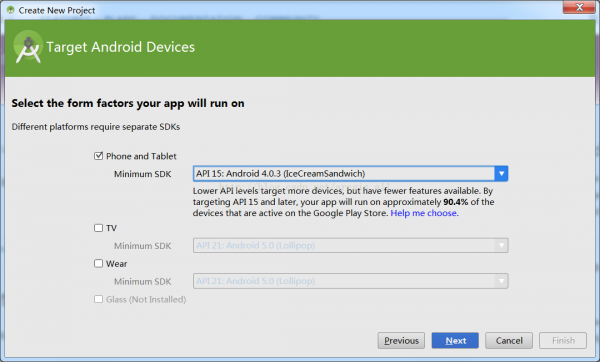
Task: Go back with the Previous button
Action: click(x=401, y=340)
